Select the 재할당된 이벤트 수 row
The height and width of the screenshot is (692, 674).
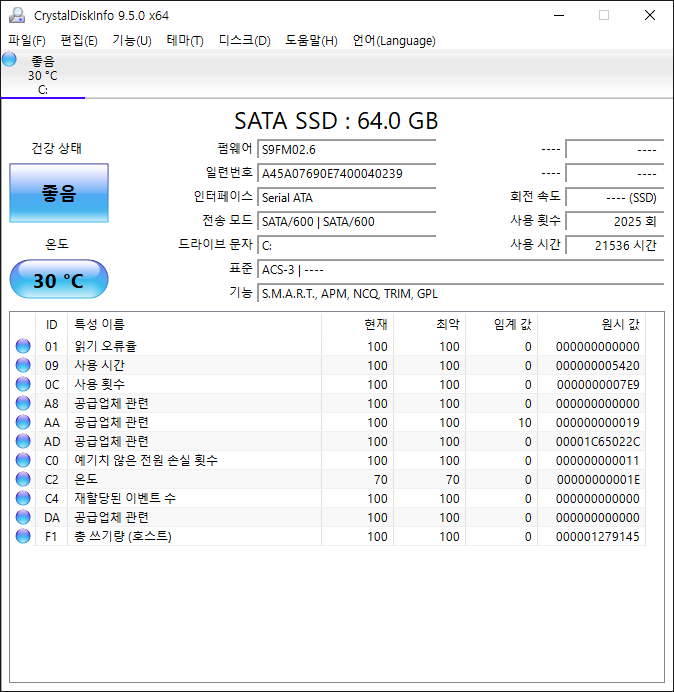click(x=329, y=498)
